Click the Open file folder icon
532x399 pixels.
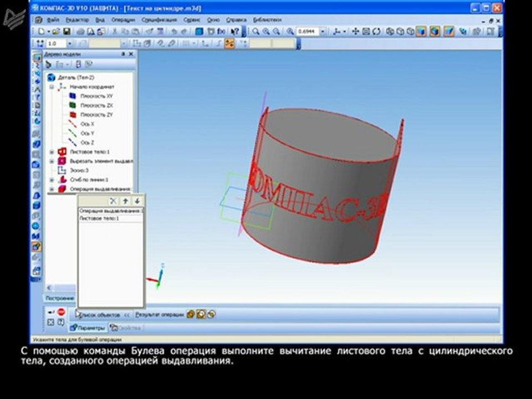[56, 32]
